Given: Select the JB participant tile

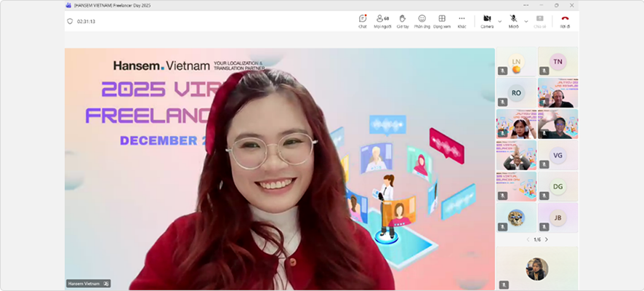Looking at the screenshot, I should [x=558, y=217].
